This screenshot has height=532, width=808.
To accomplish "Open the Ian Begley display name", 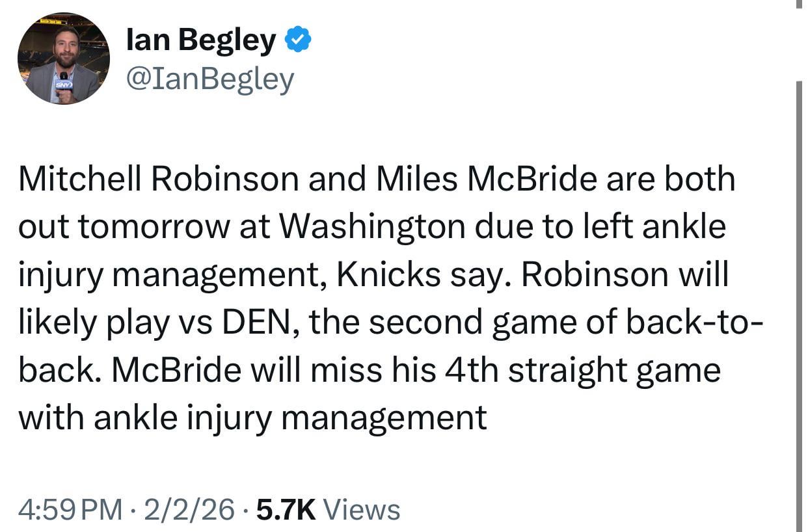I will (201, 41).
